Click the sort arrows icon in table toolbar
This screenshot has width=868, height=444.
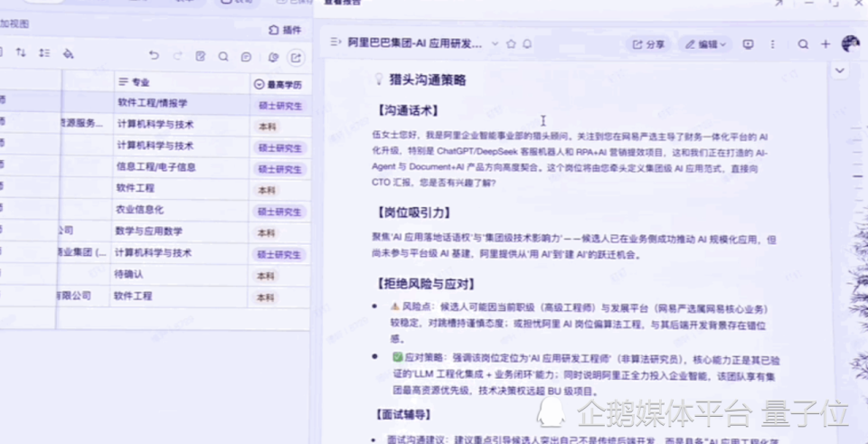click(x=21, y=52)
